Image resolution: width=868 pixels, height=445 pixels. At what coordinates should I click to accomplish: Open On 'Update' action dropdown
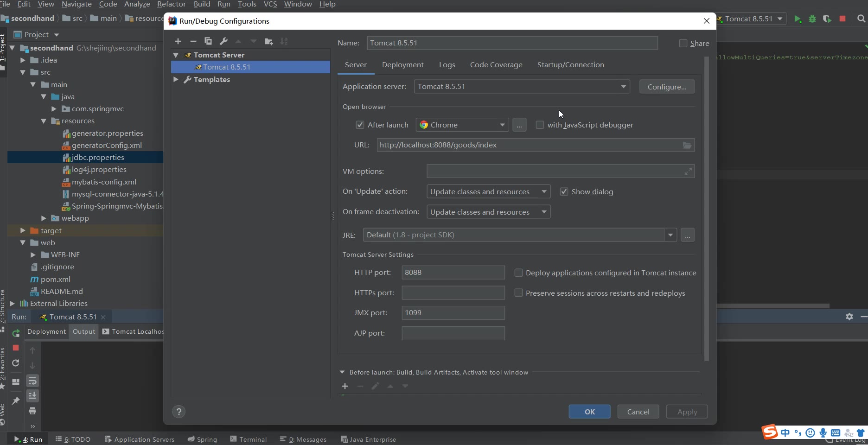click(x=488, y=191)
